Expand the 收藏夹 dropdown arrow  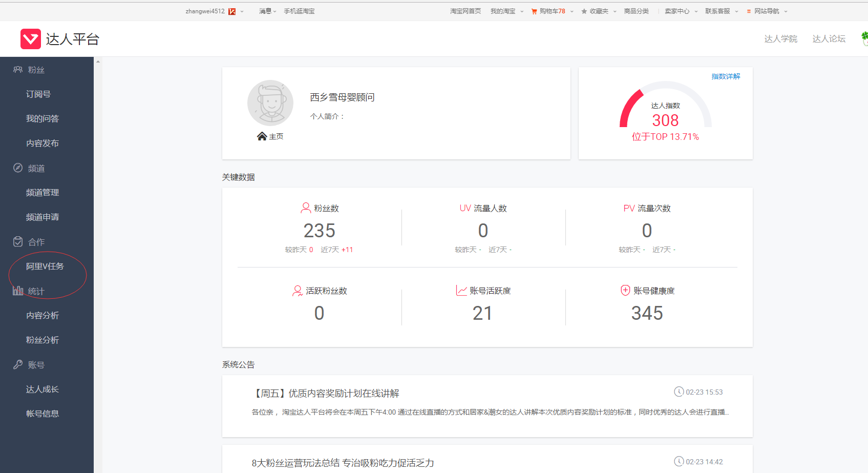(615, 11)
